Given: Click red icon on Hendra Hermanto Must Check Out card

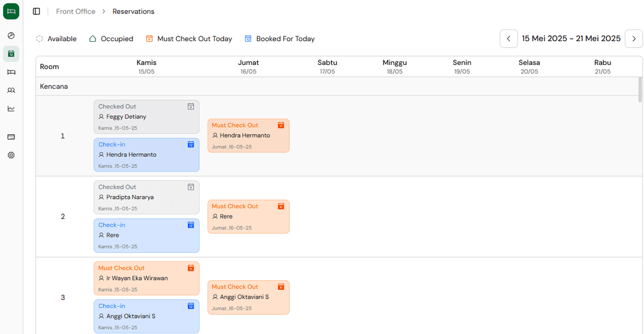Looking at the screenshot, I should (281, 125).
